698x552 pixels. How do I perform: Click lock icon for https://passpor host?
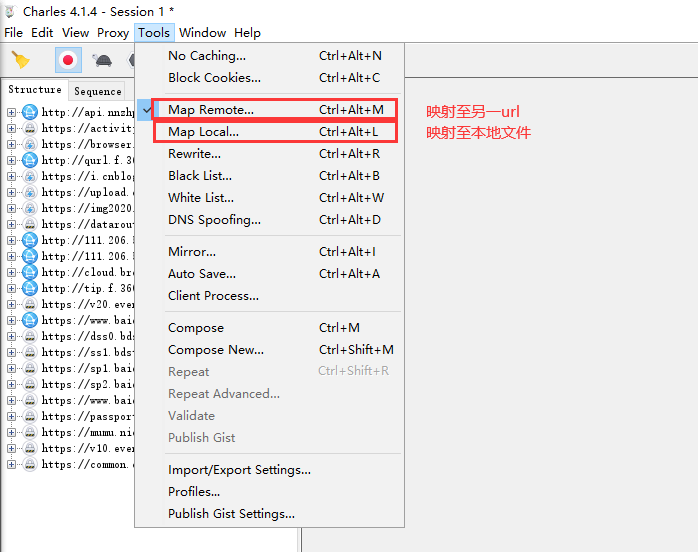point(30,417)
